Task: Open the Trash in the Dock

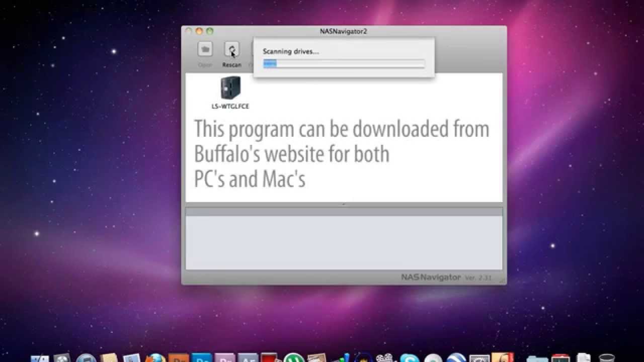Action: (607, 358)
